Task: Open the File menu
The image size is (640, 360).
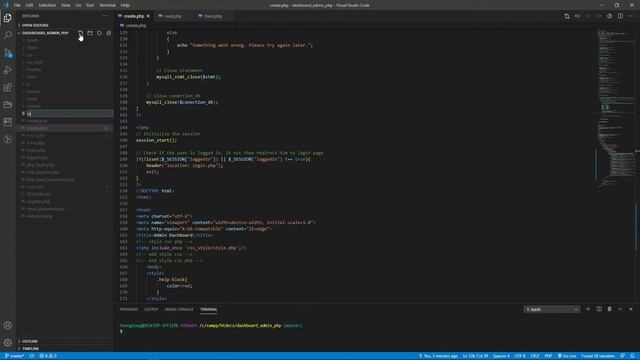Action: 17,5
